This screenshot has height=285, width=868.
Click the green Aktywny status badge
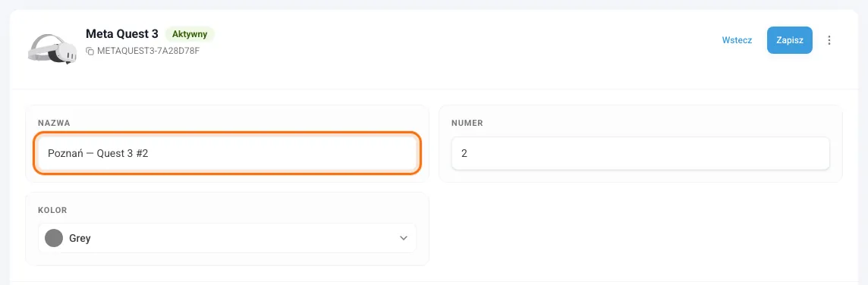click(x=190, y=34)
